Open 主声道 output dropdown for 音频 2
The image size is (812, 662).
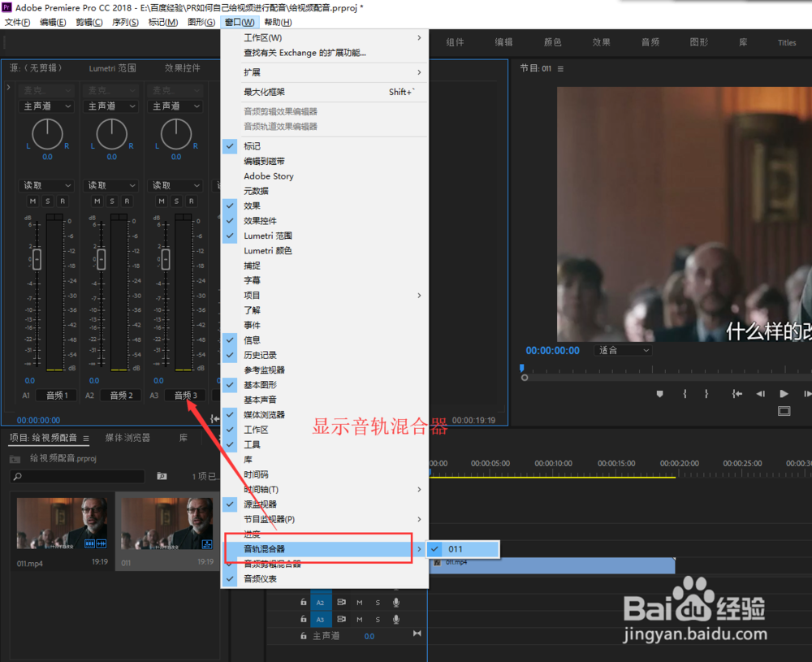coord(110,106)
